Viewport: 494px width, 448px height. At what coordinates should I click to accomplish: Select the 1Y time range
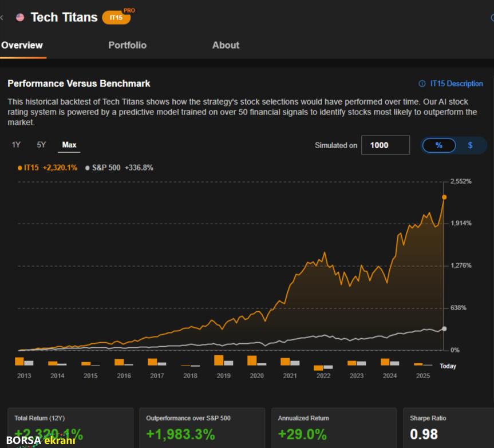tap(16, 145)
